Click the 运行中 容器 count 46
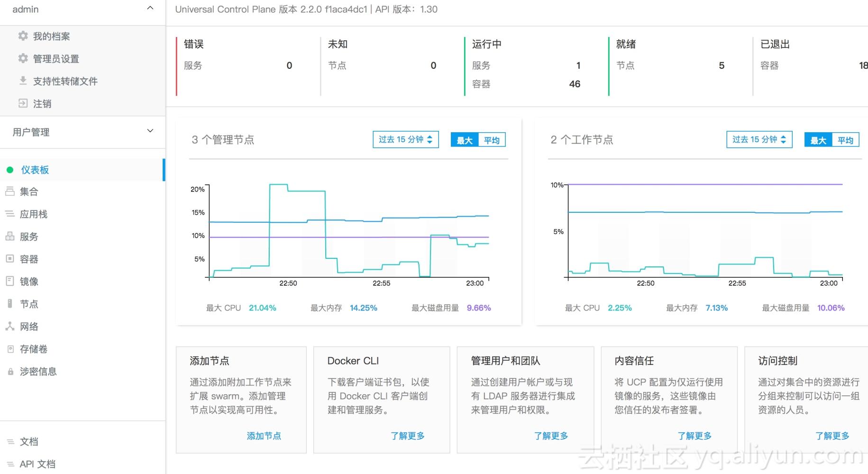The height and width of the screenshot is (474, 868). pyautogui.click(x=575, y=84)
